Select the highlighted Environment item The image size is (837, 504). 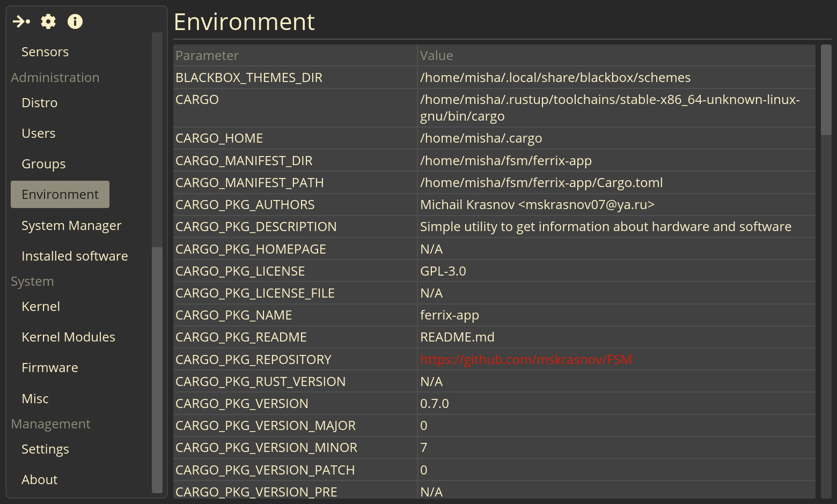[60, 195]
